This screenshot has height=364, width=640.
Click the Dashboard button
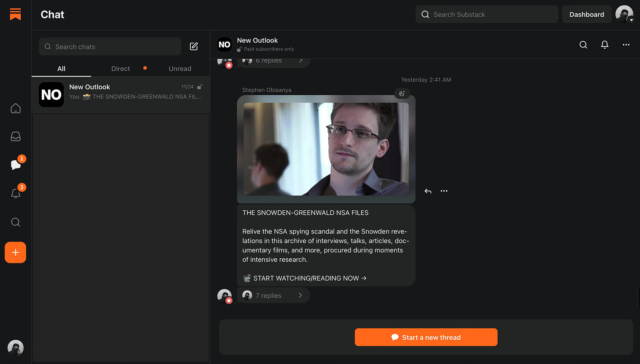pyautogui.click(x=587, y=14)
